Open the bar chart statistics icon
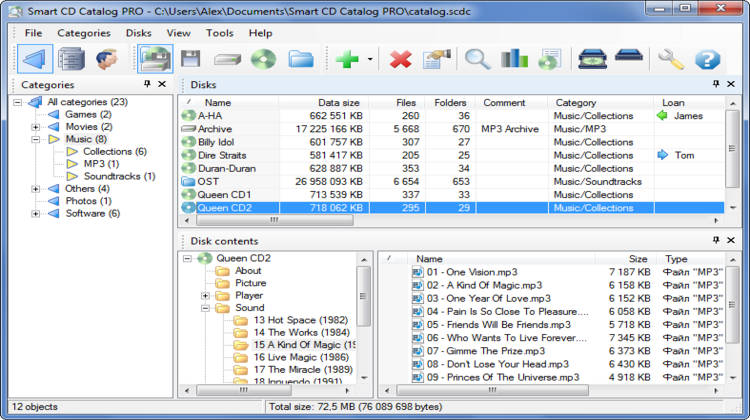This screenshot has width=750, height=420. click(514, 59)
